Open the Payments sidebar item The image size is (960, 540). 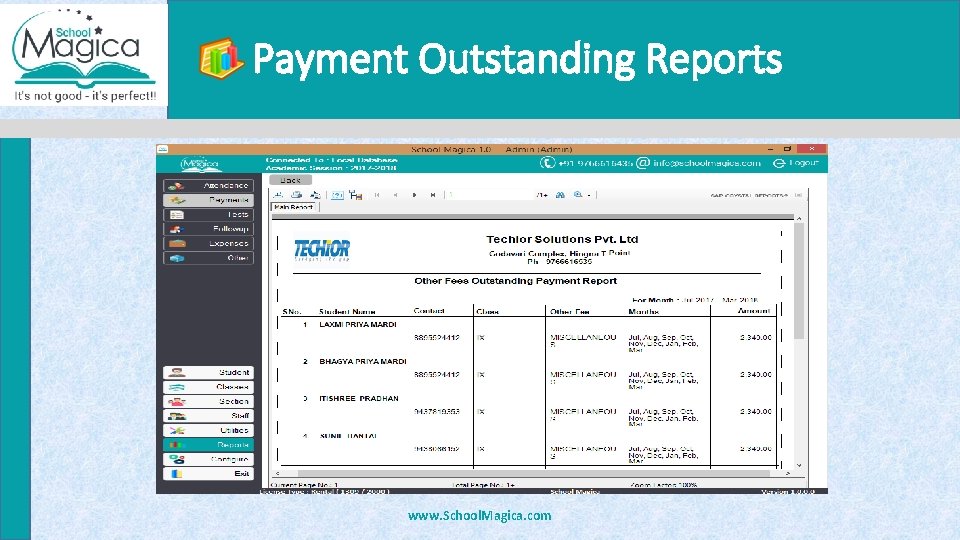point(208,200)
